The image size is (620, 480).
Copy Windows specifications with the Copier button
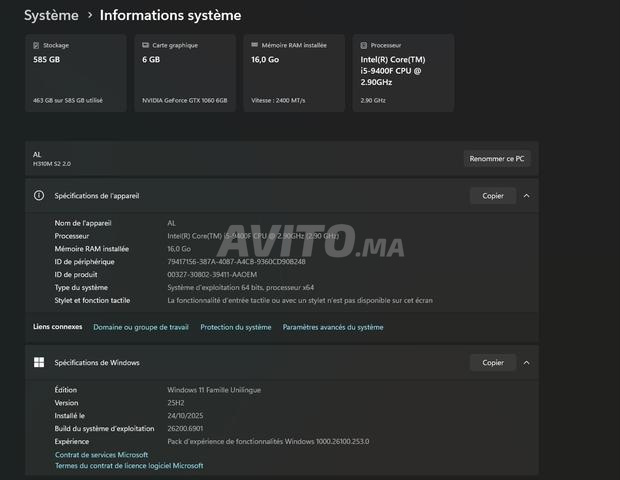[x=493, y=362]
